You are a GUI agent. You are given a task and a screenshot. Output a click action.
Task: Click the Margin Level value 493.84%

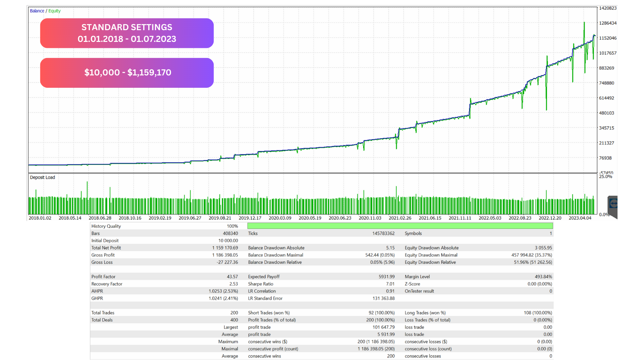click(543, 277)
